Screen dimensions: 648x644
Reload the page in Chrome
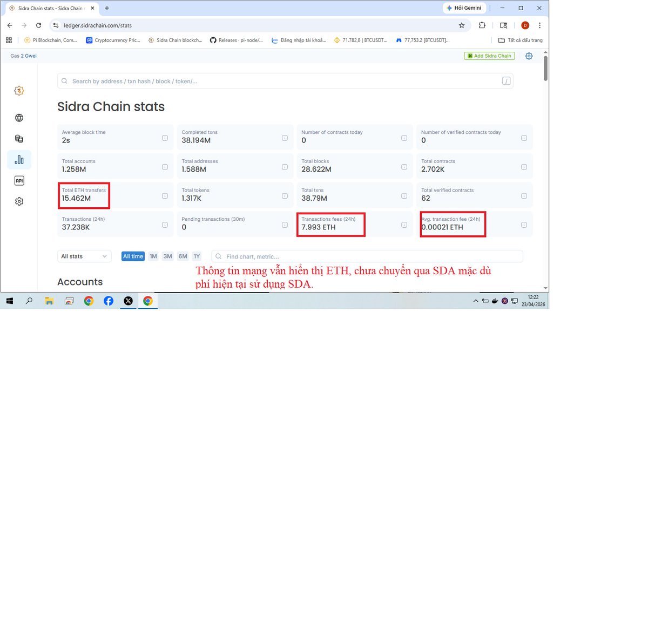pyautogui.click(x=38, y=25)
